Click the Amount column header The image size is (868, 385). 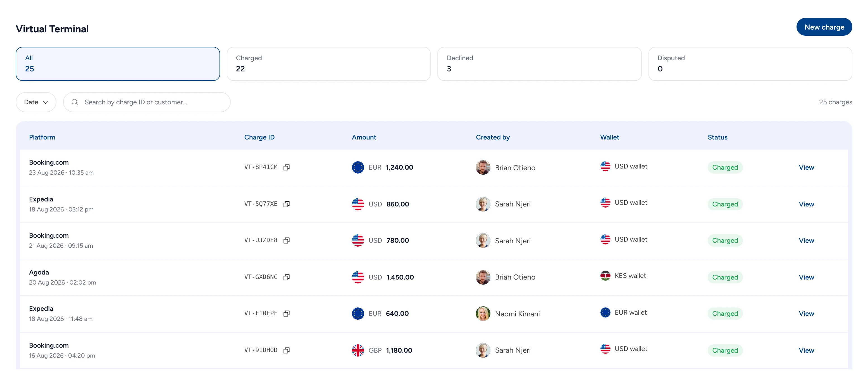pyautogui.click(x=364, y=137)
